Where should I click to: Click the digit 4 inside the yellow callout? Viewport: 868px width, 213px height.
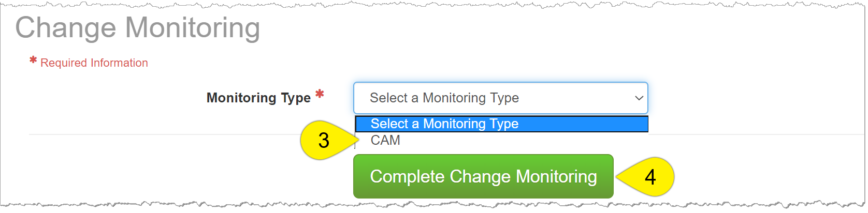tap(650, 177)
